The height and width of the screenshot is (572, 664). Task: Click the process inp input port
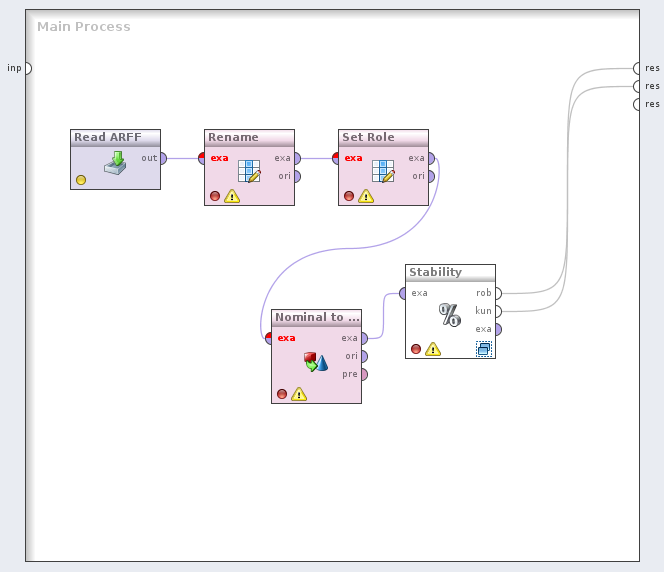(27, 68)
